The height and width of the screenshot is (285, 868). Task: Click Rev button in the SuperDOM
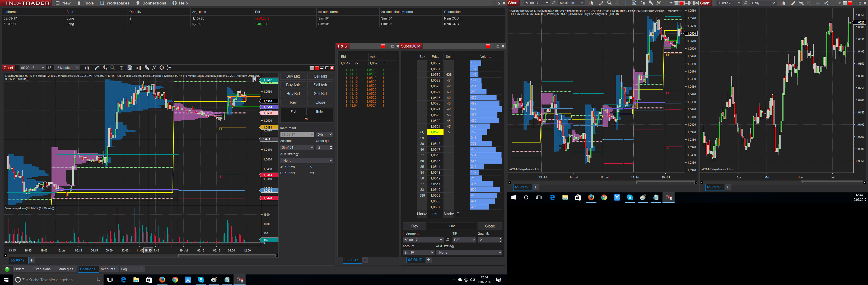[414, 226]
